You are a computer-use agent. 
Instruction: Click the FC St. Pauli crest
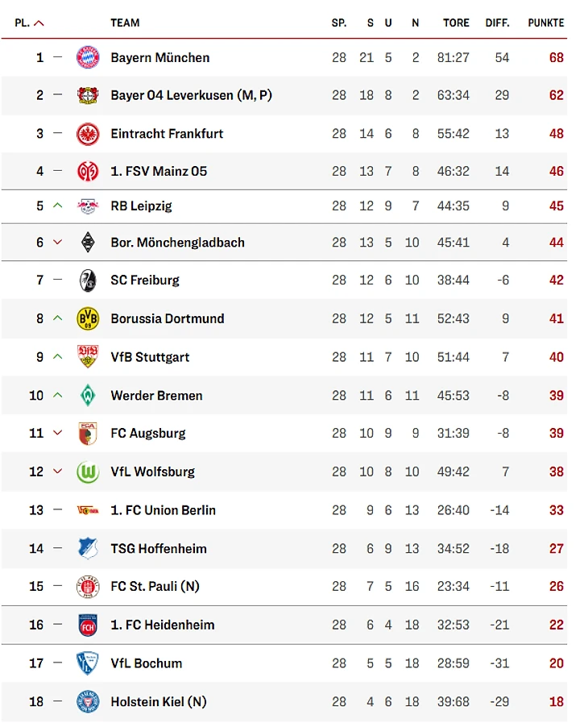[88, 587]
